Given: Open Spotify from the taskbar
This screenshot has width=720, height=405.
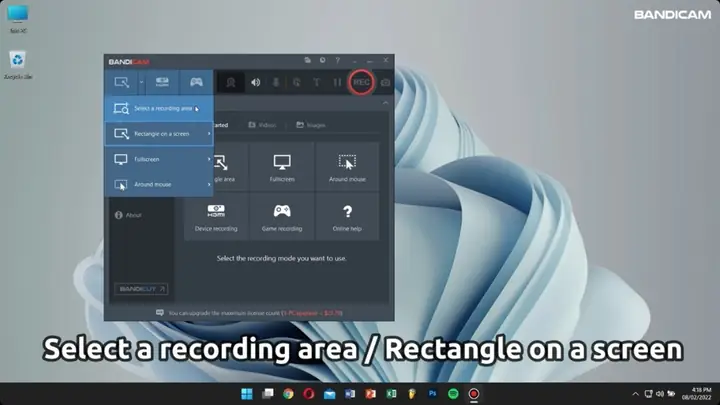Looking at the screenshot, I should point(453,394).
